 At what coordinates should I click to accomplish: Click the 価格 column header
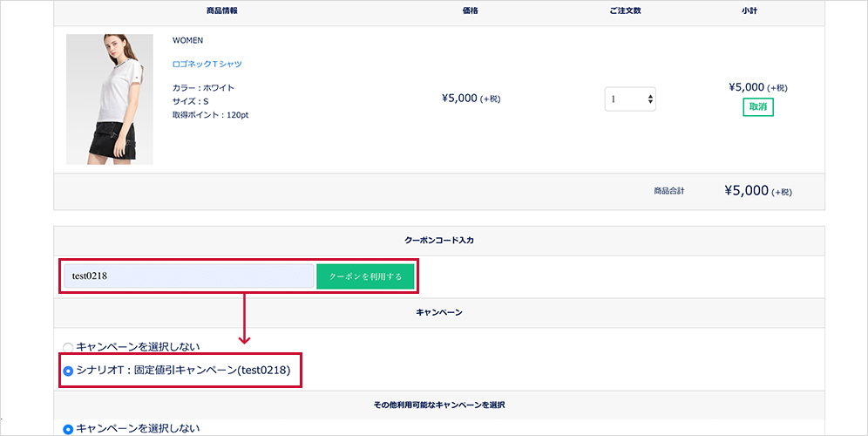470,11
